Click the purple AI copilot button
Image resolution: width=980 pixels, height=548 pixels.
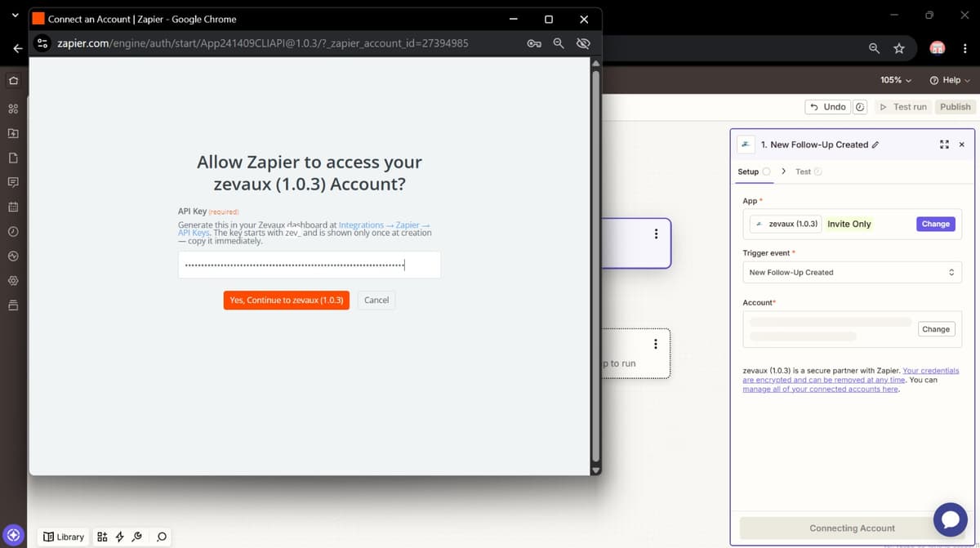coord(13,536)
